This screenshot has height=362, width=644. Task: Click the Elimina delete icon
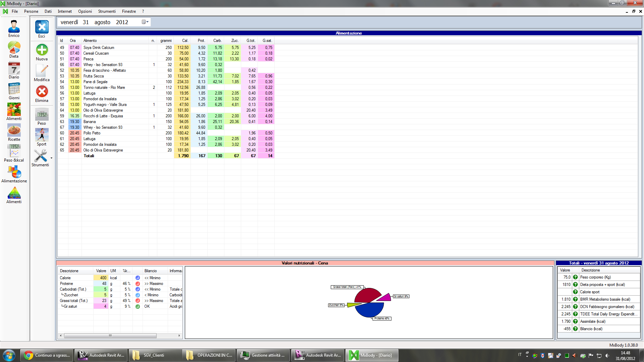coord(42,92)
